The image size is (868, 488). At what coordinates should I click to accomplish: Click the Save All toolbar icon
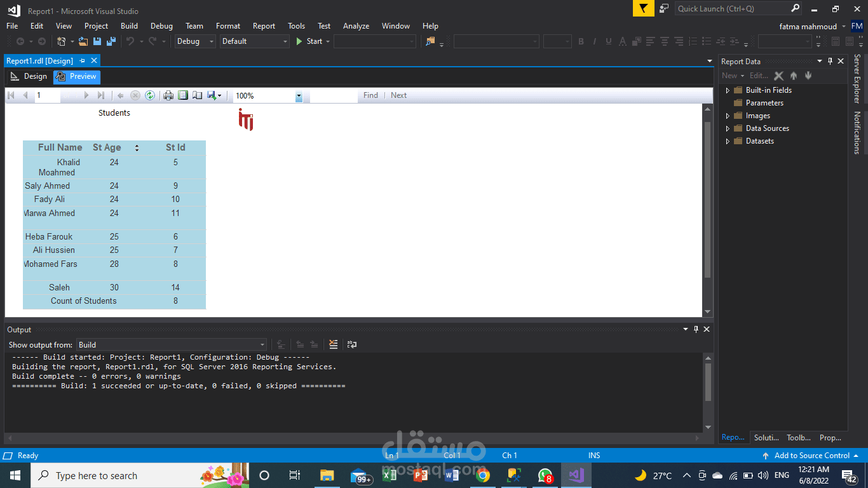[111, 41]
